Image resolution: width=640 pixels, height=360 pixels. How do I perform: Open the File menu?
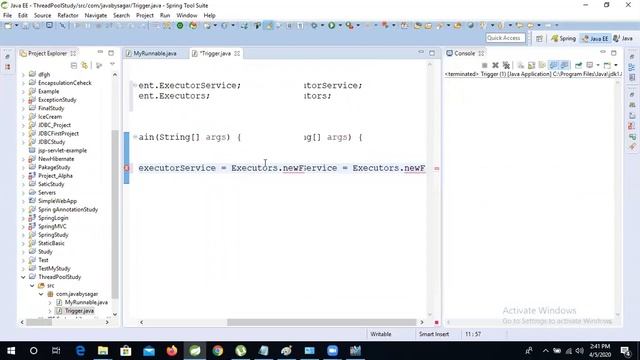click(7, 16)
